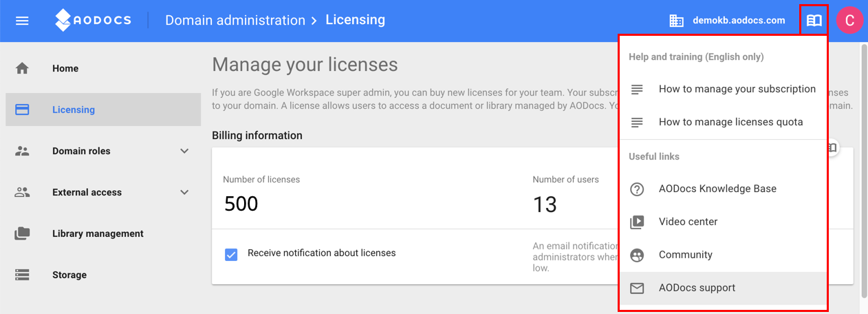
Task: Open Library management page
Action: (x=103, y=233)
